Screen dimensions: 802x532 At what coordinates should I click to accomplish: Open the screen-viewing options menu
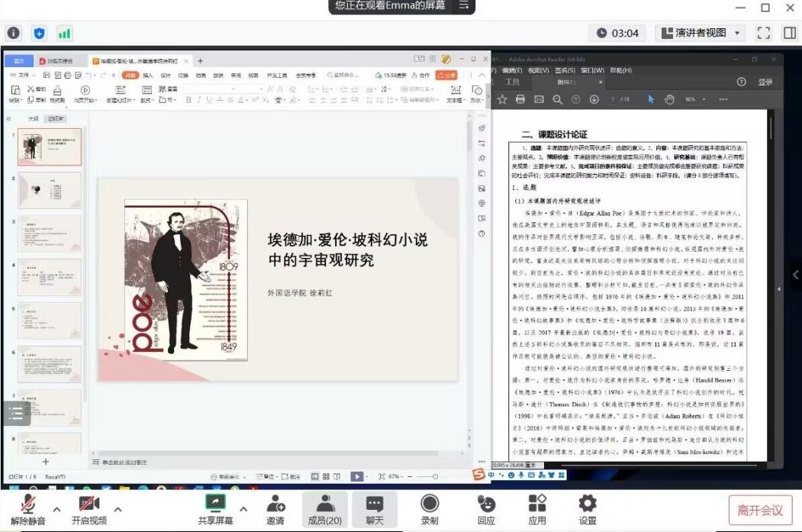coord(463,5)
